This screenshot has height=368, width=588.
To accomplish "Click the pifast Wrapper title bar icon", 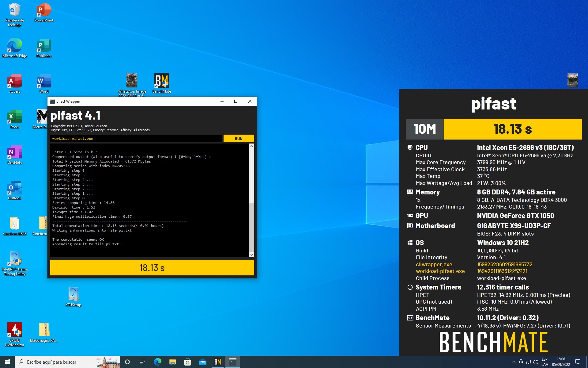I will (x=52, y=102).
